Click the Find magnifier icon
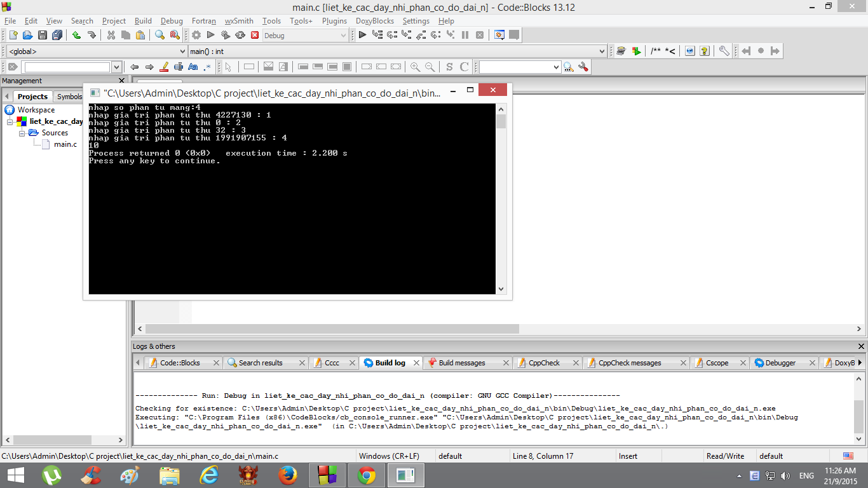This screenshot has width=868, height=488. (x=159, y=36)
